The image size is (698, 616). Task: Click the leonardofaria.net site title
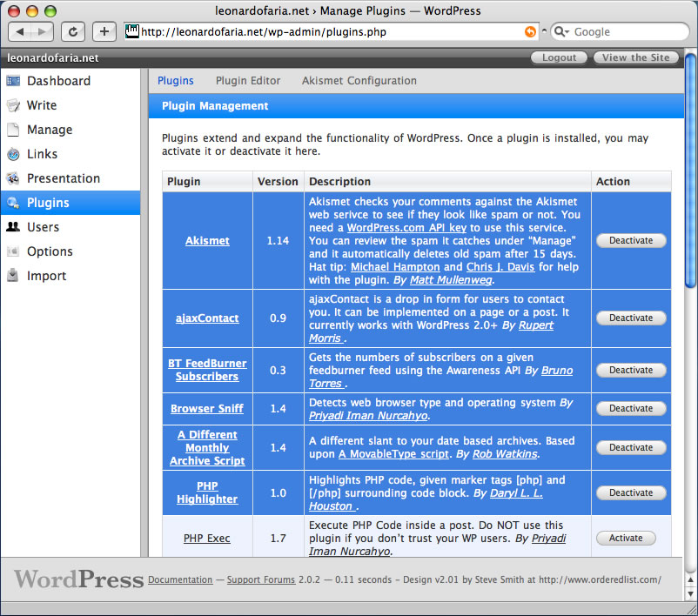pyautogui.click(x=52, y=58)
